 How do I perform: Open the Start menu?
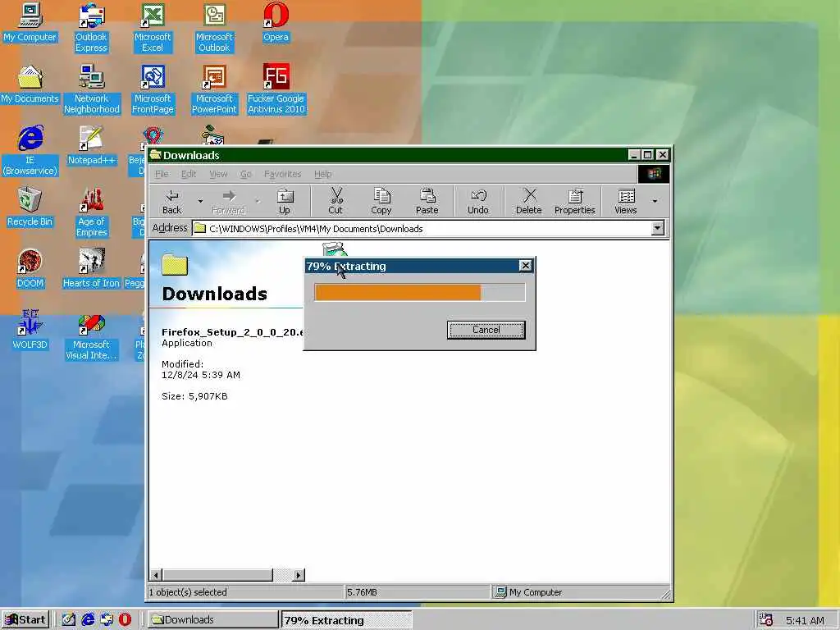[25, 620]
